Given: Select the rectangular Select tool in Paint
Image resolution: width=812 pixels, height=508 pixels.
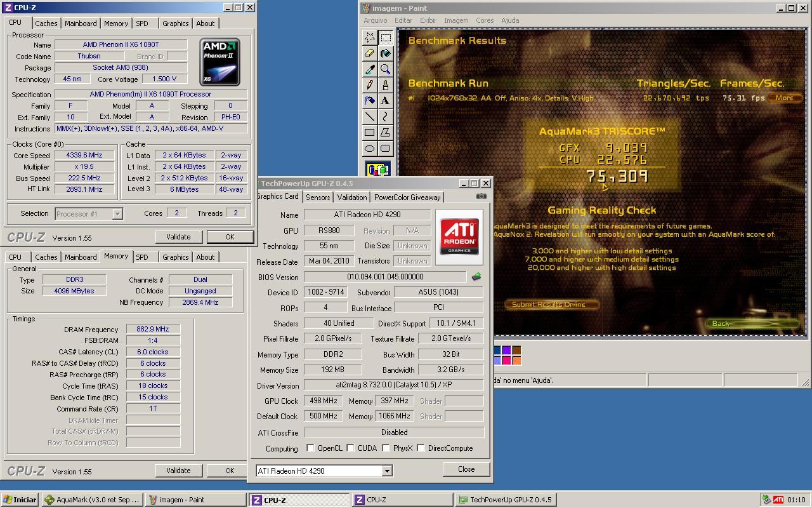Looking at the screenshot, I should tap(386, 37).
